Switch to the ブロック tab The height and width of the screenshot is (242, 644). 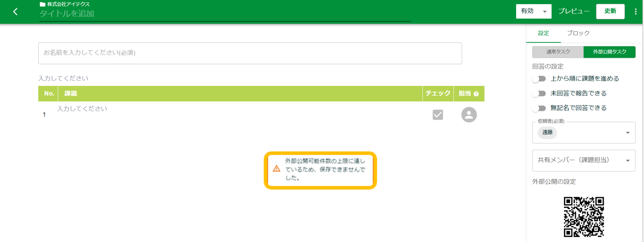pos(578,33)
